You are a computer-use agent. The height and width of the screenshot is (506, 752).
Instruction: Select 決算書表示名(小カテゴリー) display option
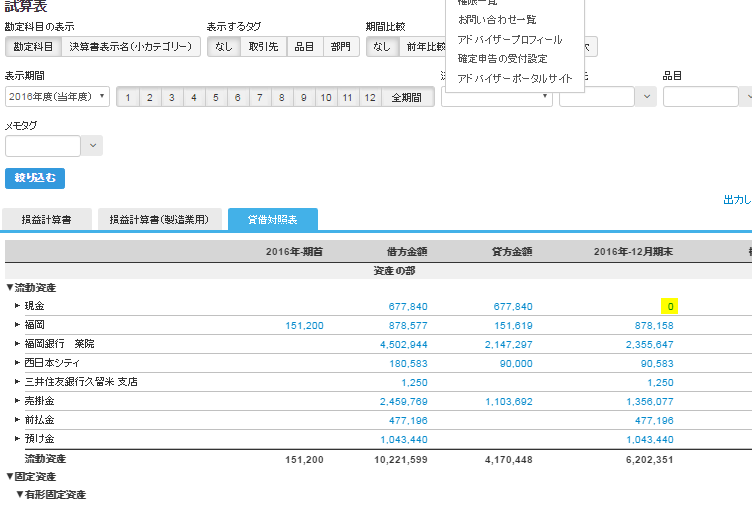pos(130,46)
